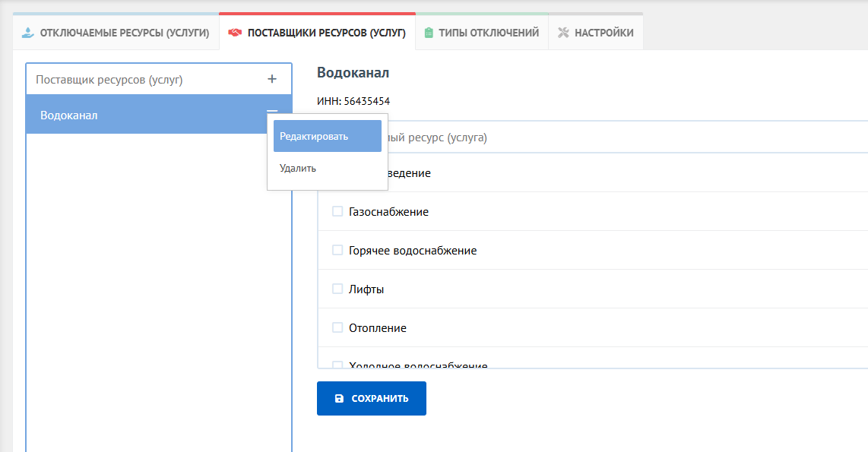Tick the Газоснабжение checkbox
The height and width of the screenshot is (452, 868).
pos(337,212)
